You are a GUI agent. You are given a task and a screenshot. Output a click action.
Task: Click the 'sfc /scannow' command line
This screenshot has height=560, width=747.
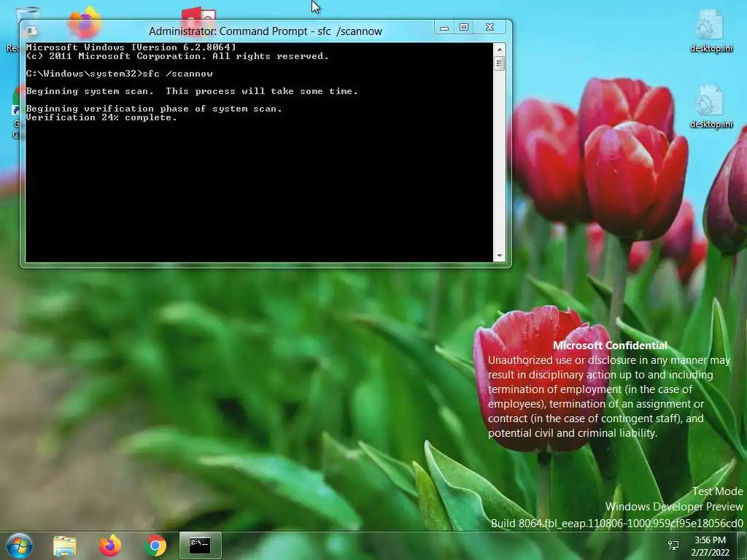click(119, 74)
